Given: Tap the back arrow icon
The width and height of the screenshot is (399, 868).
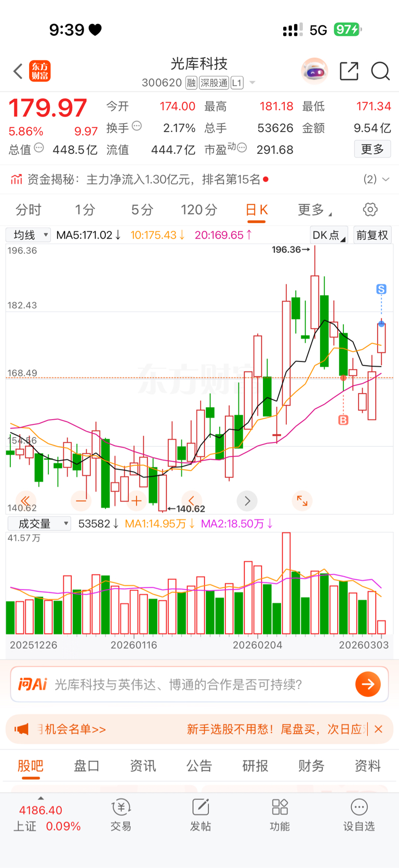Looking at the screenshot, I should click(18, 71).
